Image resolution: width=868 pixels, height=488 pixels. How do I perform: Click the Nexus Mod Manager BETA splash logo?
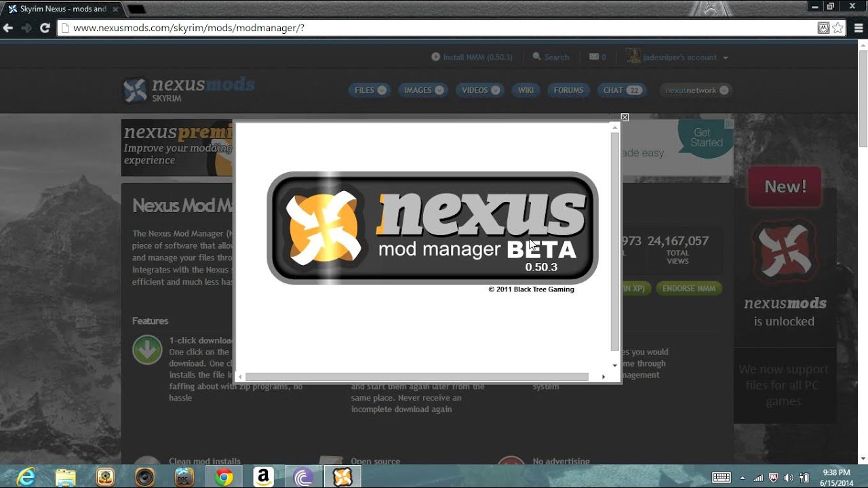[x=432, y=228]
